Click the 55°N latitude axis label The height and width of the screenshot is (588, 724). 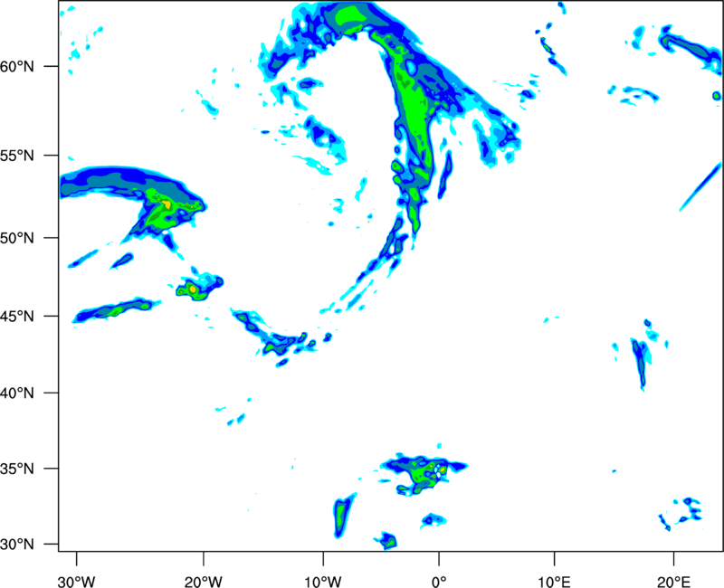click(x=17, y=156)
